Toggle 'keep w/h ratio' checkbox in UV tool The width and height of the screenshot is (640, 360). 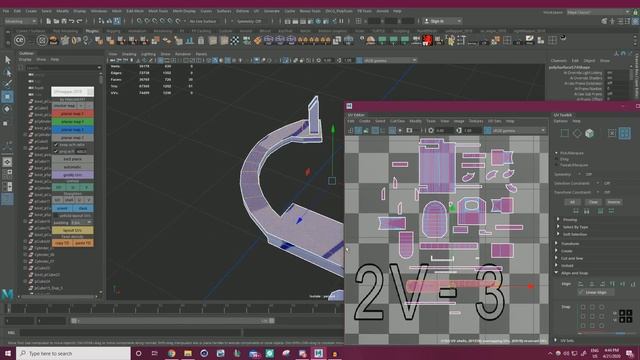pos(56,145)
